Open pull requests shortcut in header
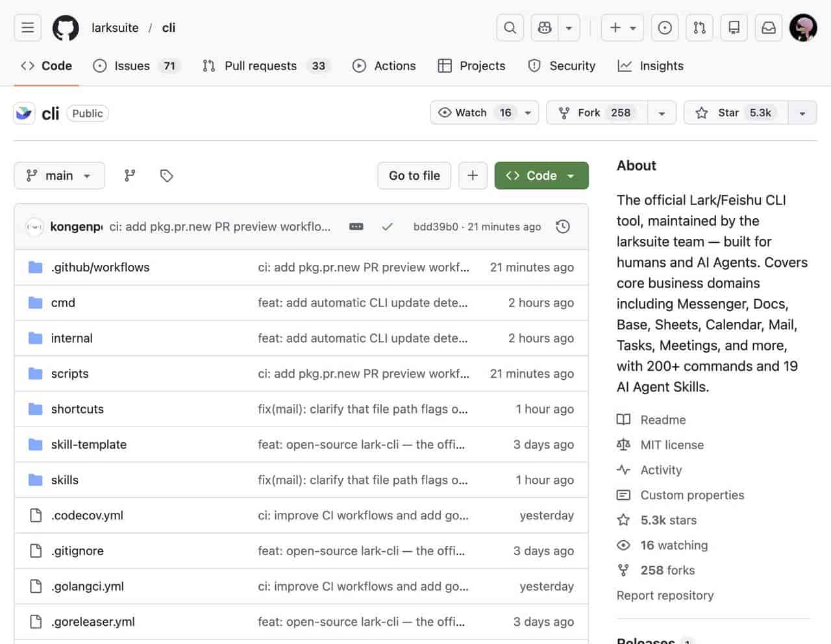831x644 pixels. tap(699, 27)
